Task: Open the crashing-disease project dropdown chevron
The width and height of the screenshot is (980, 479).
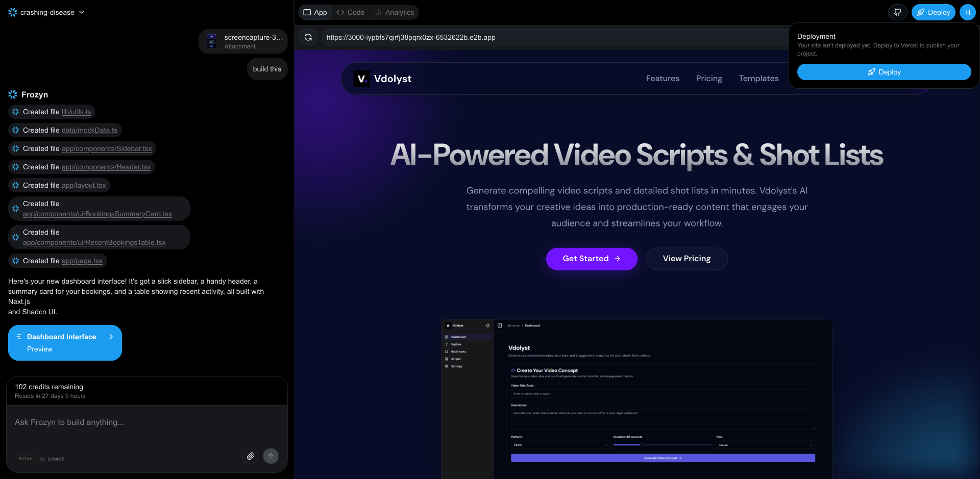Action: [82, 12]
